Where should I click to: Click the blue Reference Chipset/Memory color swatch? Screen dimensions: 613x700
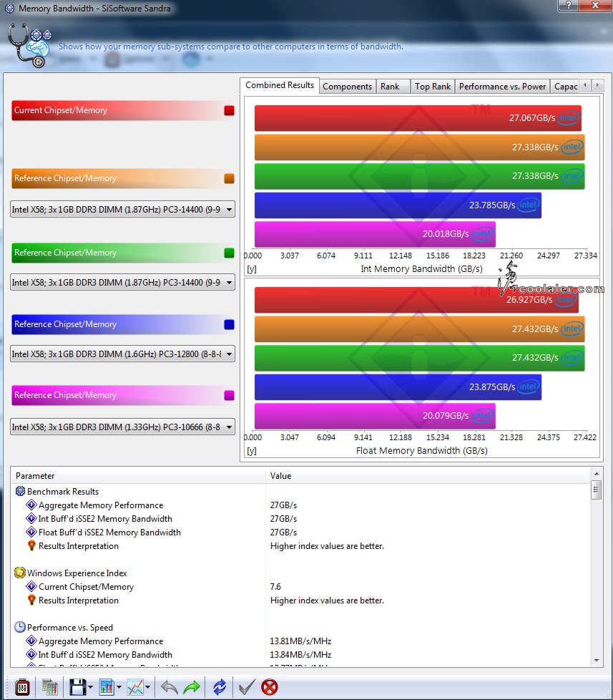229,324
